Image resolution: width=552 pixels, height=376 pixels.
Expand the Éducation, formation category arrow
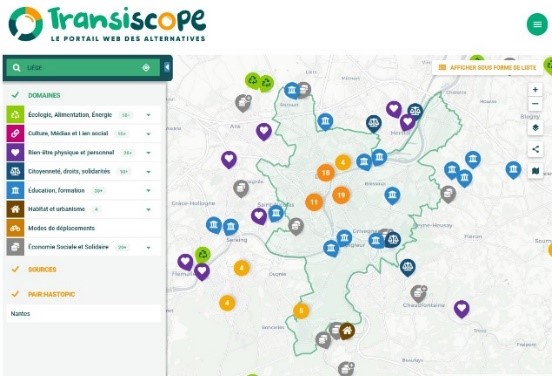pos(149,190)
